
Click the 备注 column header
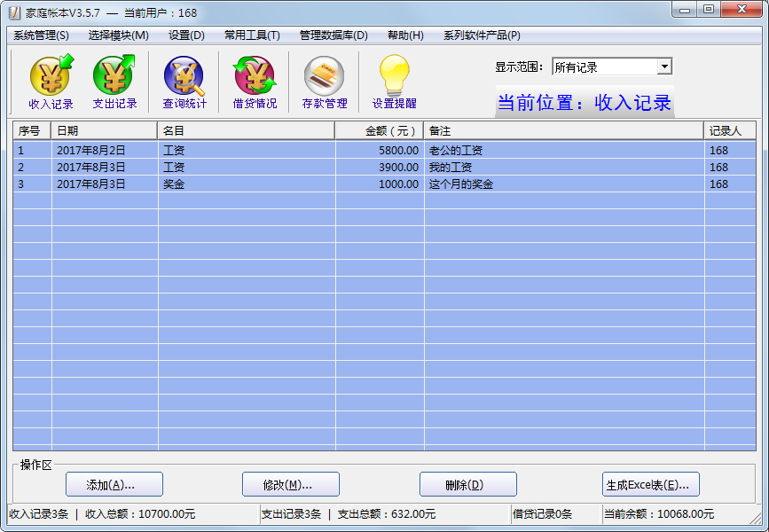[x=563, y=131]
